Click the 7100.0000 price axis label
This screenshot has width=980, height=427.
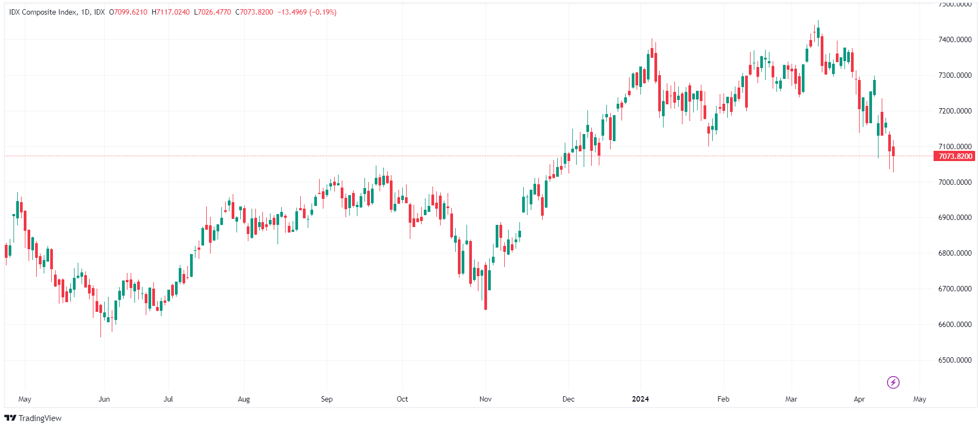(955, 146)
